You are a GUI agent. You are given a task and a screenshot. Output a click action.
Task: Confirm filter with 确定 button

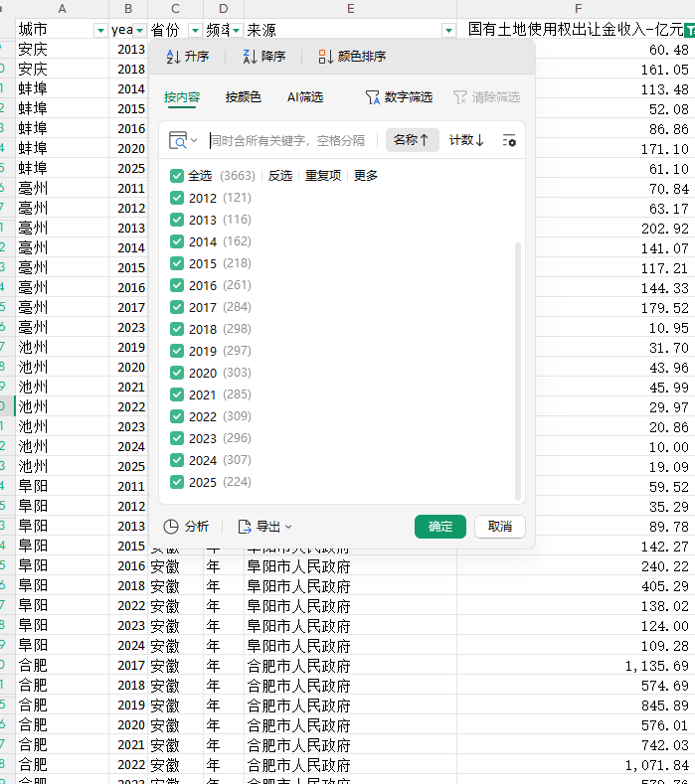click(440, 527)
